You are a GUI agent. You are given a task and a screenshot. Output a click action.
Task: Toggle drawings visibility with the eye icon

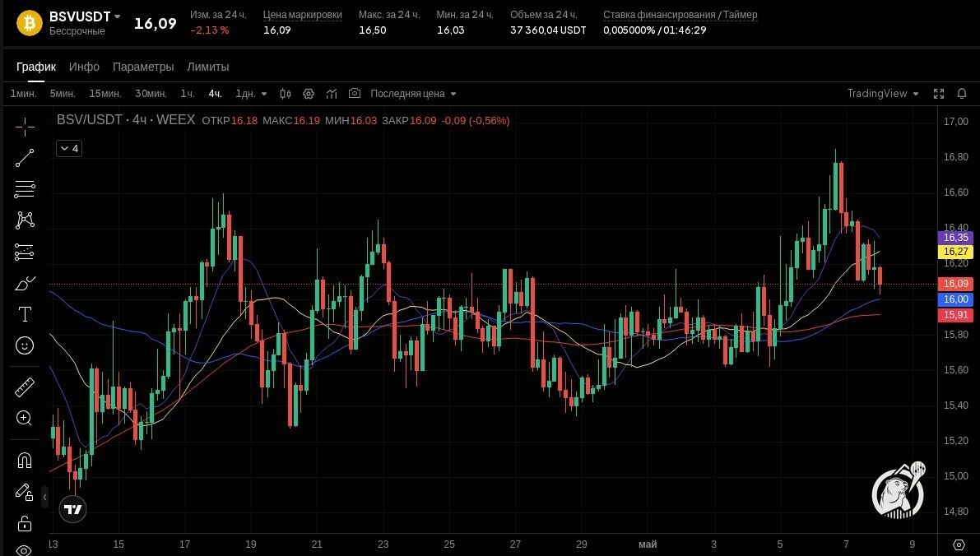pos(25,550)
